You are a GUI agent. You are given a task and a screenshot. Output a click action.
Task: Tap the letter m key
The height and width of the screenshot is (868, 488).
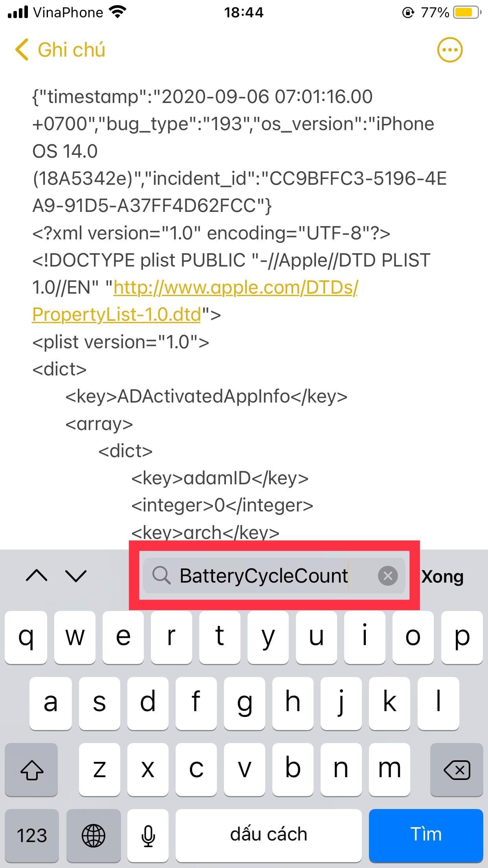click(389, 769)
